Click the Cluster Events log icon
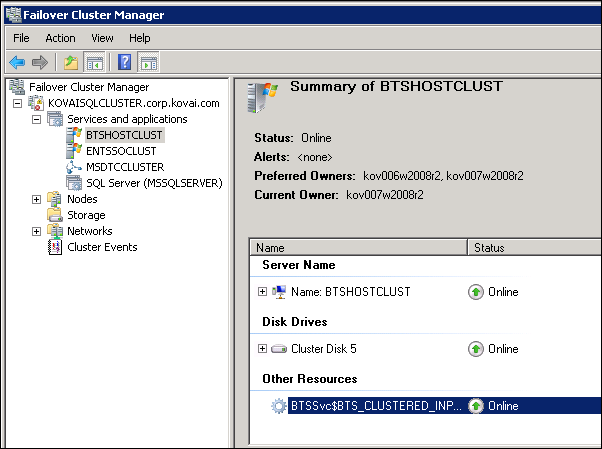Screen dimensions: 602x449 tap(55, 247)
